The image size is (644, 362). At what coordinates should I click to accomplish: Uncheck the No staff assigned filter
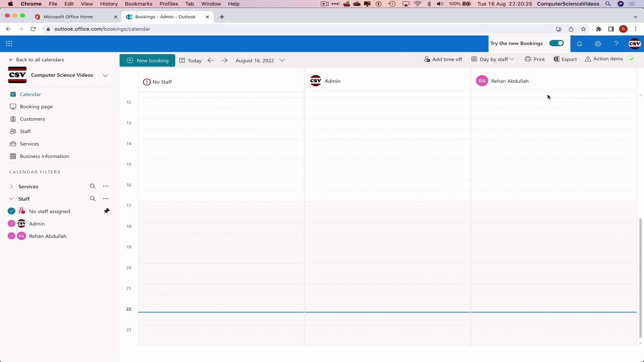tap(12, 211)
